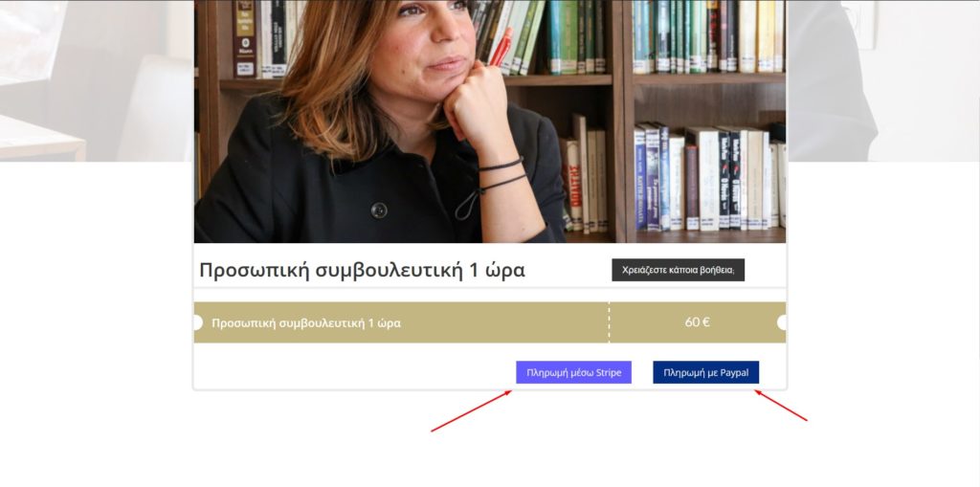Click the 60 € price on the ticket
The height and width of the screenshot is (487, 980).
[x=698, y=322]
